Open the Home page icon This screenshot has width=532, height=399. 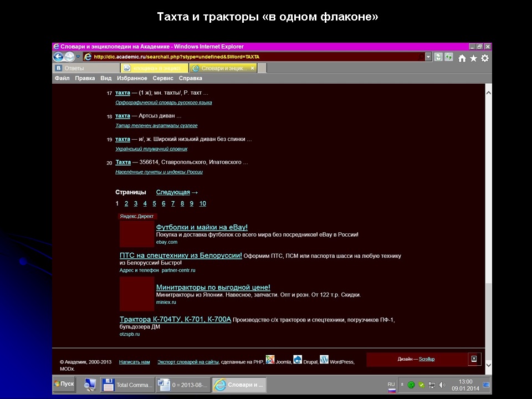tap(462, 58)
